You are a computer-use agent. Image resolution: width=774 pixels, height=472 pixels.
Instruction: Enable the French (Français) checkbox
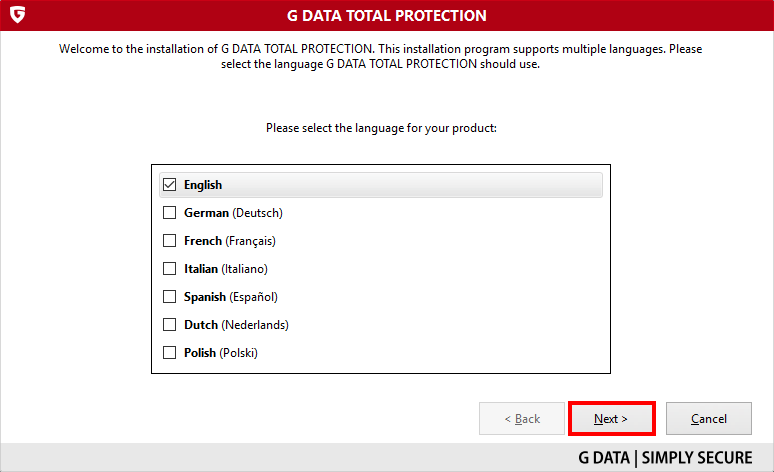169,240
